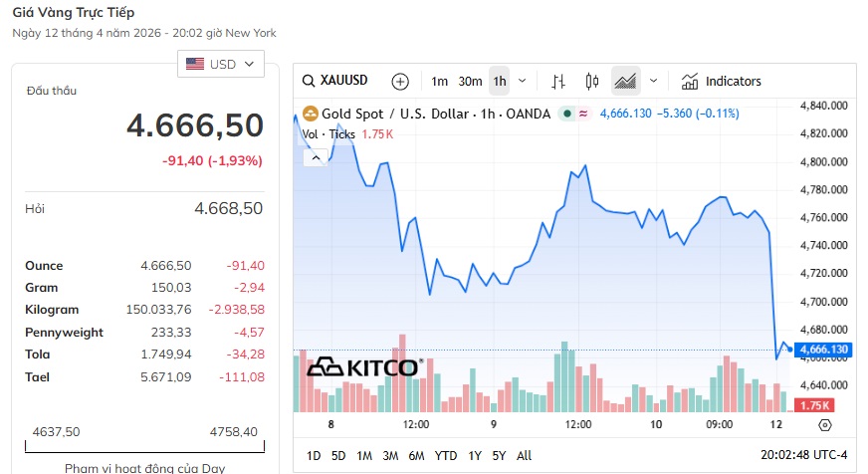
Task: Select the bars chart style icon
Action: click(x=558, y=81)
